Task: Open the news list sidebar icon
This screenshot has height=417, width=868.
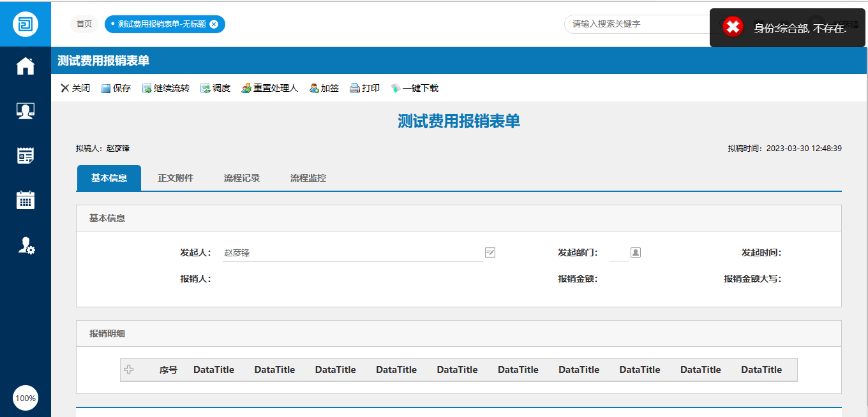Action: click(26, 156)
